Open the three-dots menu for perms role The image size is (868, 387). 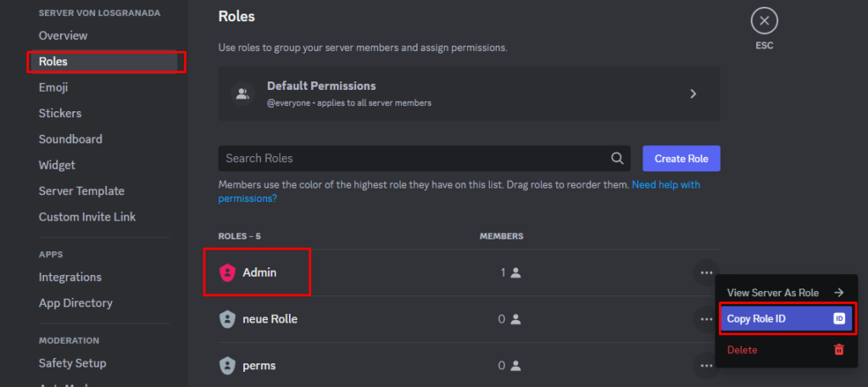point(706,366)
